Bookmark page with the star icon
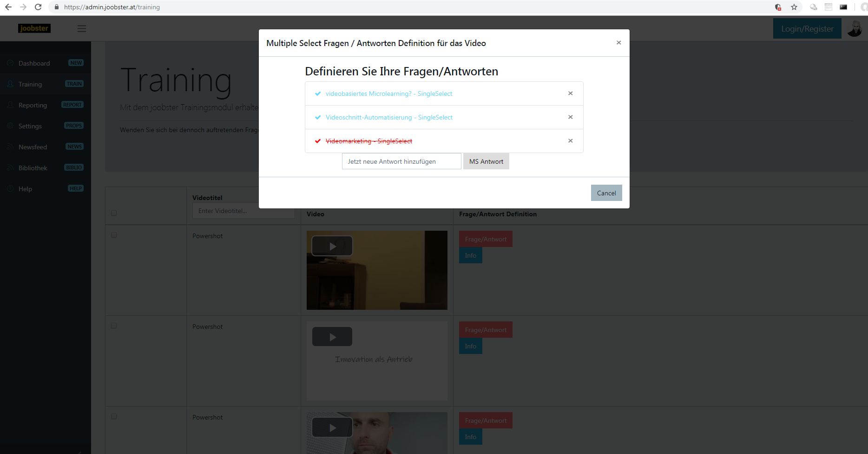Screen dimensions: 868x454 (794, 7)
